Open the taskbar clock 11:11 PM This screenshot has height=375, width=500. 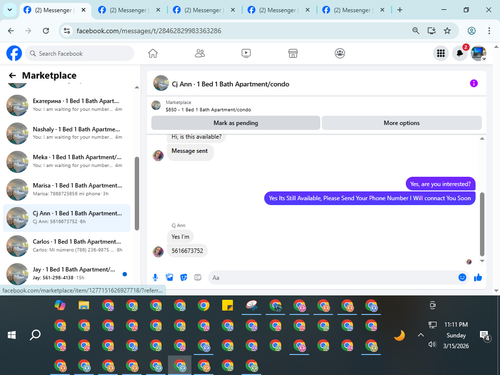[456, 324]
